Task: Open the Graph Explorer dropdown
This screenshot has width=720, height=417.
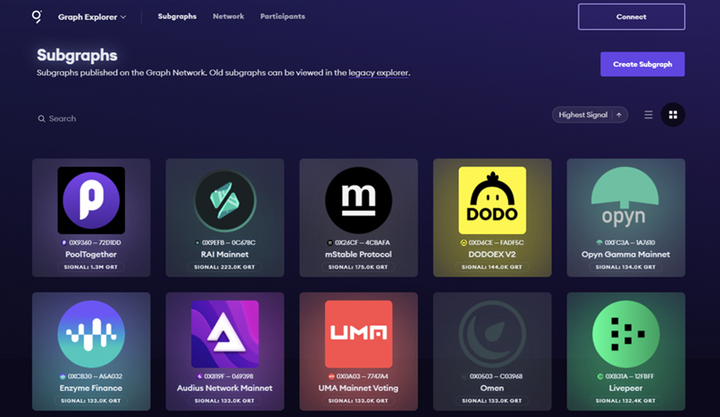Action: pyautogui.click(x=92, y=17)
